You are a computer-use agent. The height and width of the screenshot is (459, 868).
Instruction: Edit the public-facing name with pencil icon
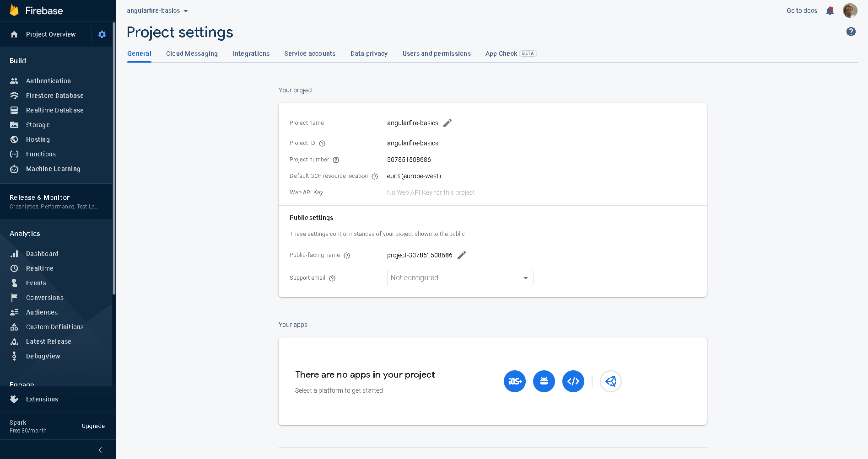(x=462, y=255)
